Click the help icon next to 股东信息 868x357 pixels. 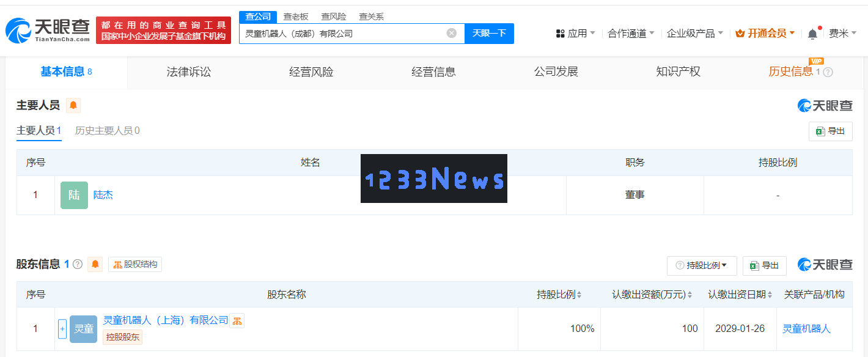(78, 264)
